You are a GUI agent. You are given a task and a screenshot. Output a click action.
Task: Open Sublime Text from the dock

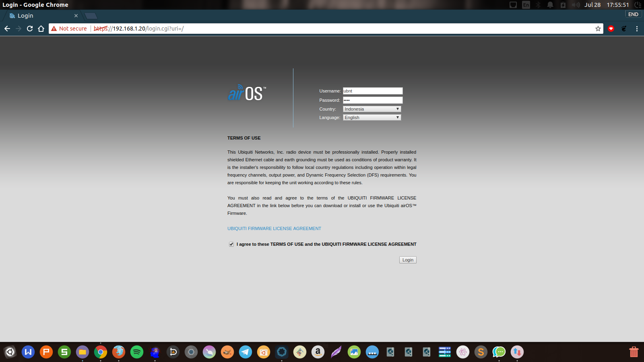[x=481, y=352]
